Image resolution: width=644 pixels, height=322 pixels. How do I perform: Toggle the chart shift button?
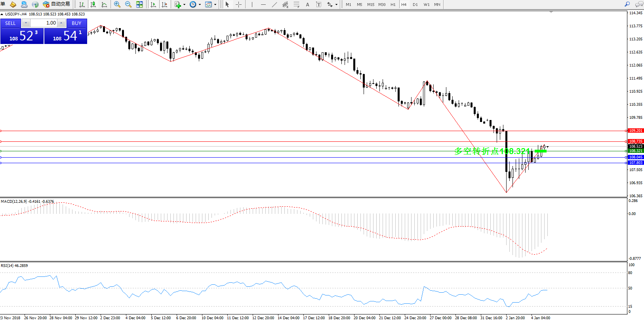[164, 4]
